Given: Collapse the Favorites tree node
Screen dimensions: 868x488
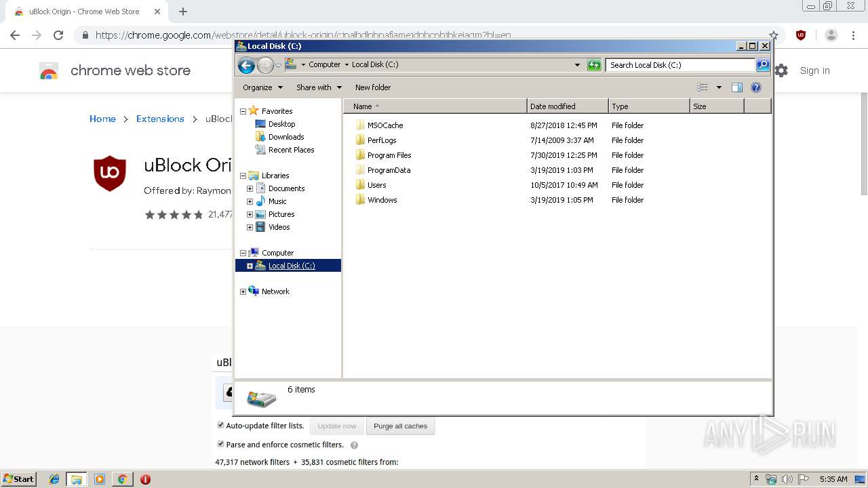Looking at the screenshot, I should [243, 111].
